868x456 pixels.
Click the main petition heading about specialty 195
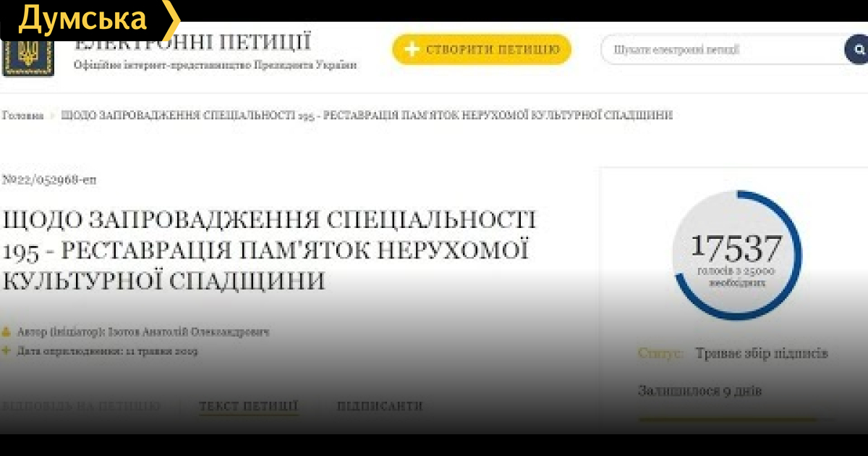[268, 250]
